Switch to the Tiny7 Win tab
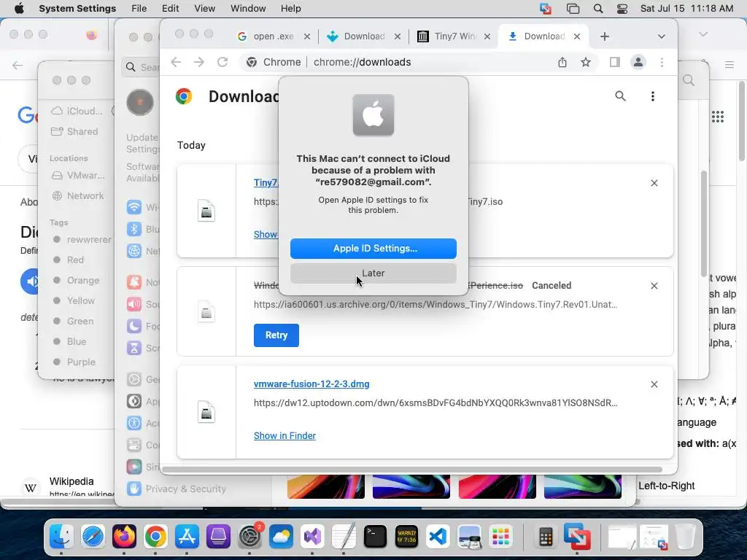747x560 pixels. pyautogui.click(x=453, y=36)
